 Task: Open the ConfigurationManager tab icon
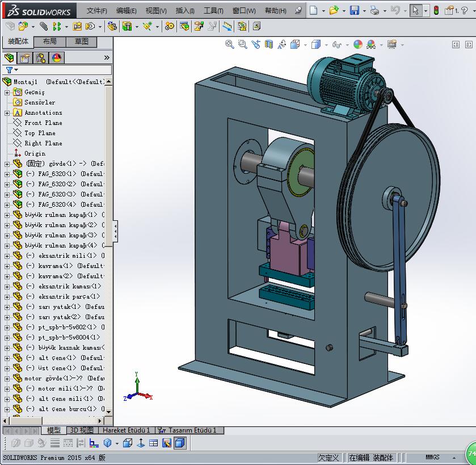[x=41, y=58]
